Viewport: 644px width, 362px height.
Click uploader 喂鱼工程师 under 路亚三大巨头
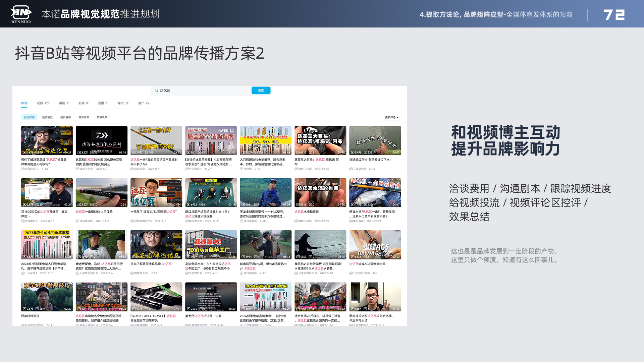[312, 169]
